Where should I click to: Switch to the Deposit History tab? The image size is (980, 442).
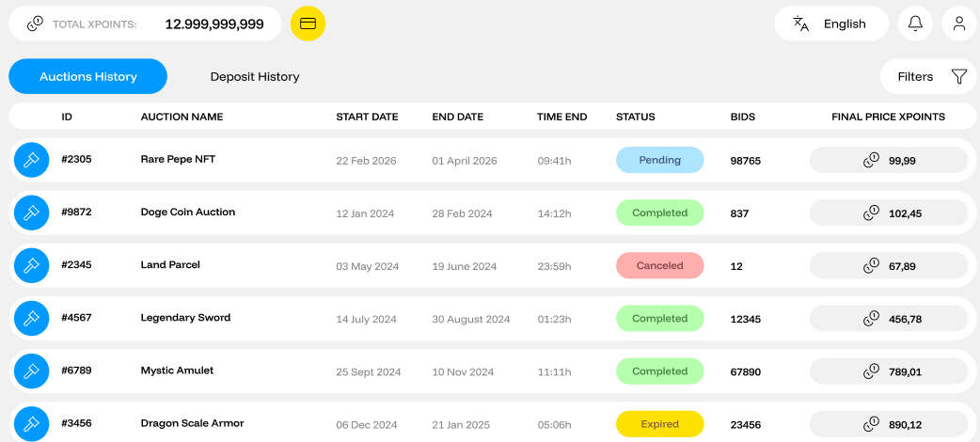coord(255,76)
